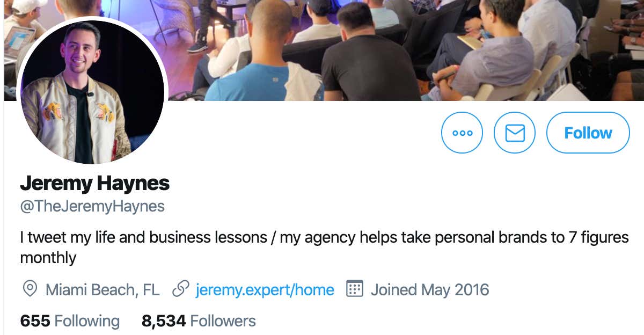Open the 655 Following list
Screen dimensions: 644x335
(70, 321)
